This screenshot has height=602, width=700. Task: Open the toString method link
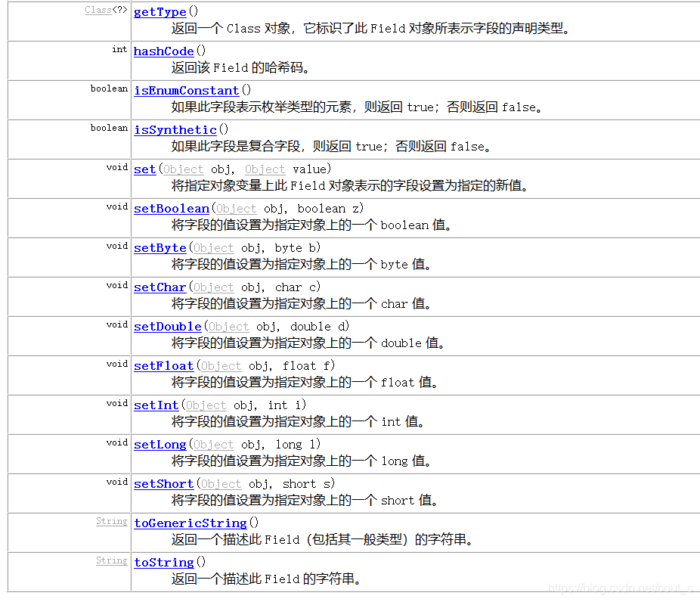point(163,562)
